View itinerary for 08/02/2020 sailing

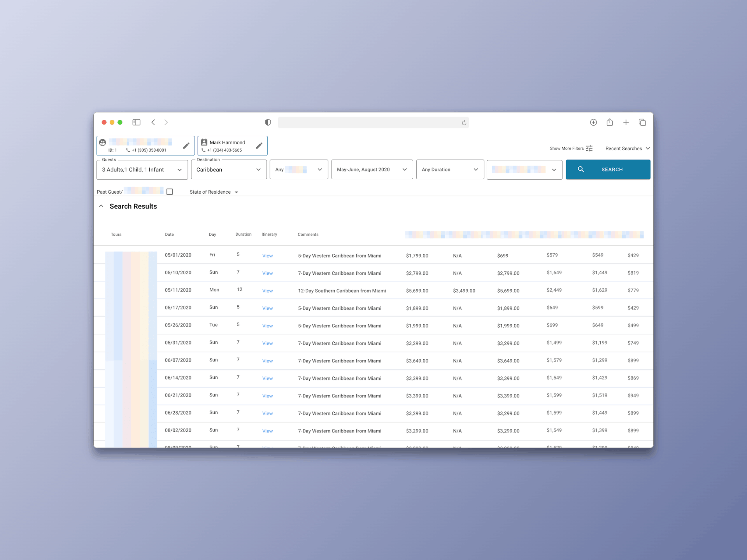point(267,431)
